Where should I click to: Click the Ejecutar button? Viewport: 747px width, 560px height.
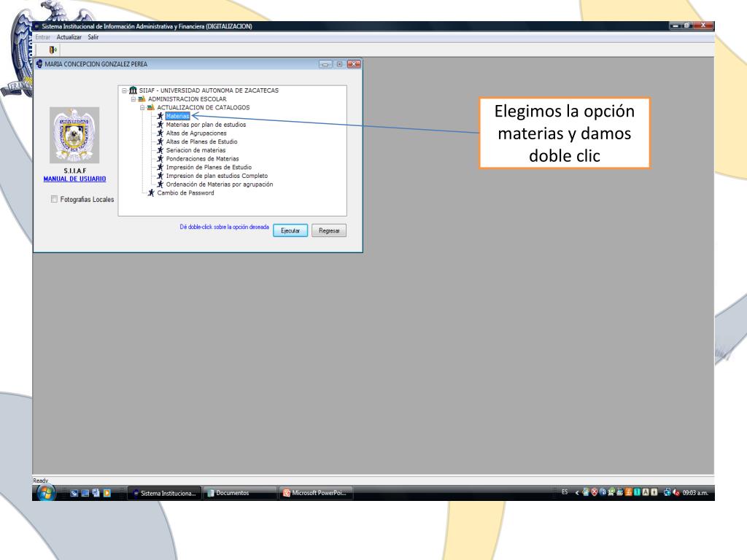290,230
